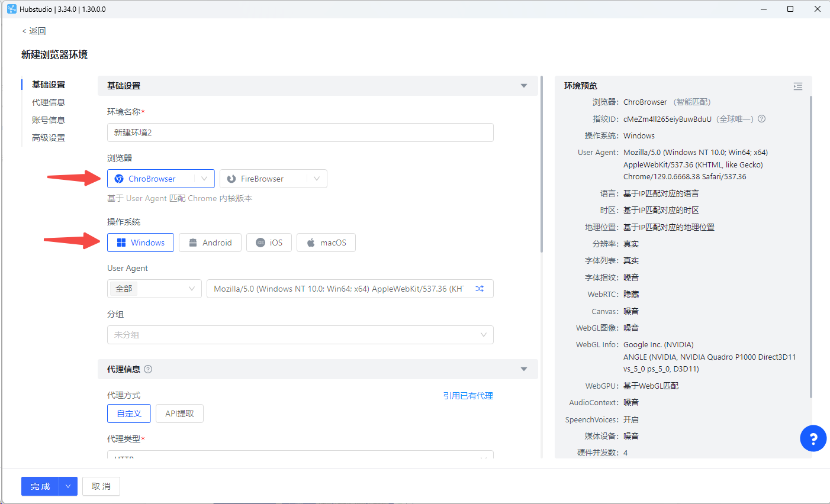
Task: Click the fingerprint ID cMeZm4ll265eiyBuwBduU
Action: point(667,119)
